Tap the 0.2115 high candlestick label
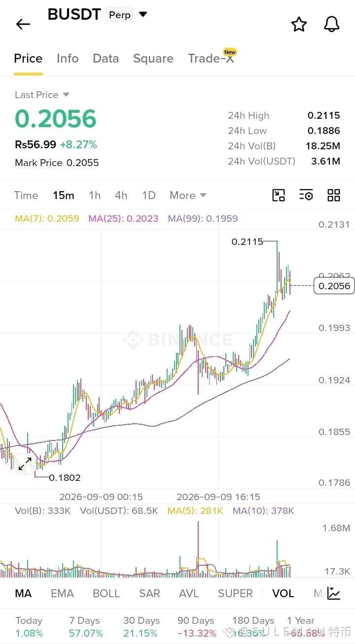The height and width of the screenshot is (644, 355). click(247, 241)
